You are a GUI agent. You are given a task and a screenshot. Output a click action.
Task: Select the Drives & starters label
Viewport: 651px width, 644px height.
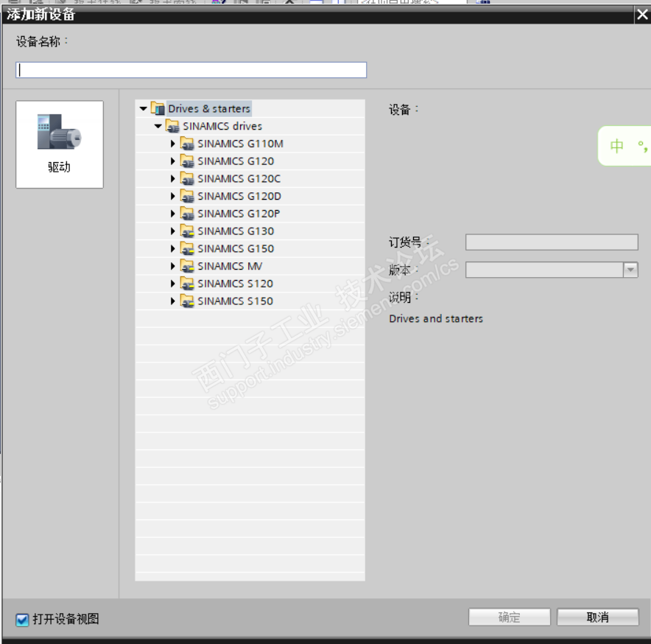209,109
